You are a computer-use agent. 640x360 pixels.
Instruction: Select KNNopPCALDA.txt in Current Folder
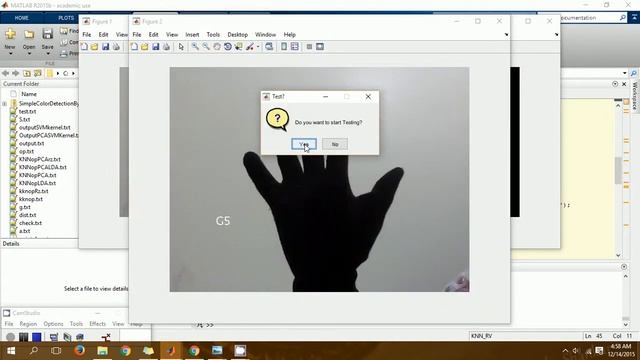42,167
